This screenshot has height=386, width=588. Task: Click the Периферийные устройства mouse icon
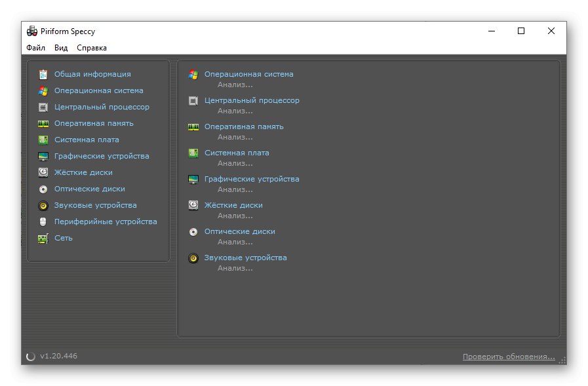pos(43,222)
